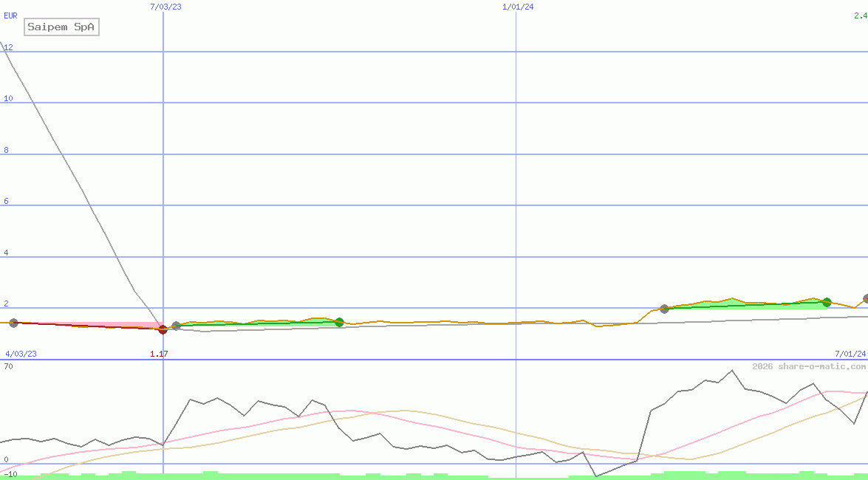
Task: Open the share-o-matic.com watermark link
Action: [809, 366]
